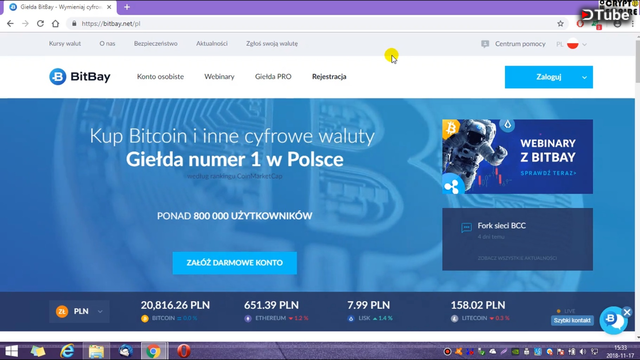
Task: Open the BitBay chat bubble widget
Action: click(613, 320)
